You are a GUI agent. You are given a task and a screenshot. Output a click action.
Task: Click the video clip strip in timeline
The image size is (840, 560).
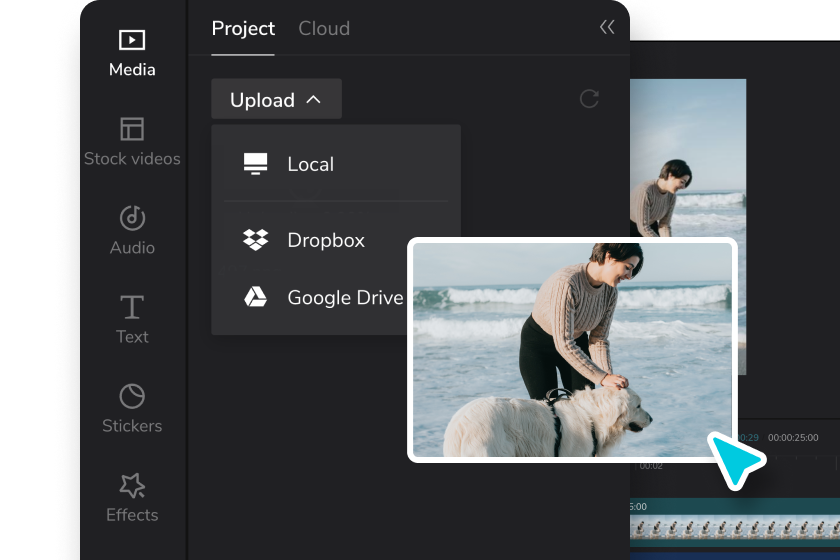[735, 528]
